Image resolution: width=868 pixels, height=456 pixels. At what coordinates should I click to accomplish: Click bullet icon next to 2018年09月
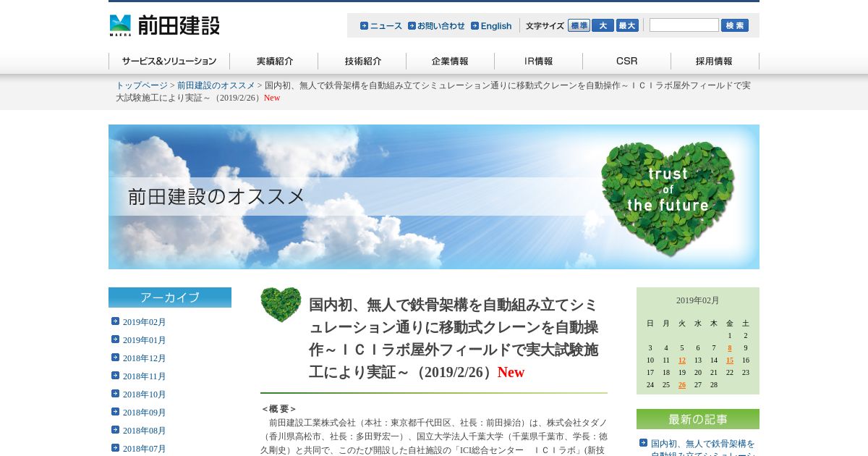pos(115,412)
